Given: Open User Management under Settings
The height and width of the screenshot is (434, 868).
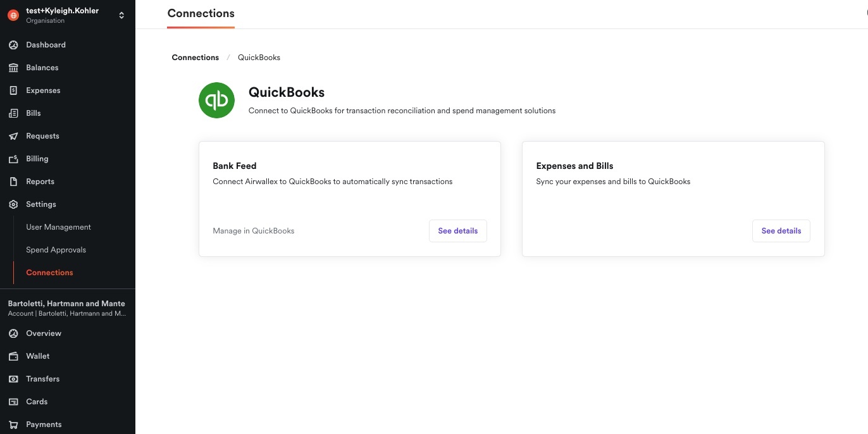Looking at the screenshot, I should 58,227.
